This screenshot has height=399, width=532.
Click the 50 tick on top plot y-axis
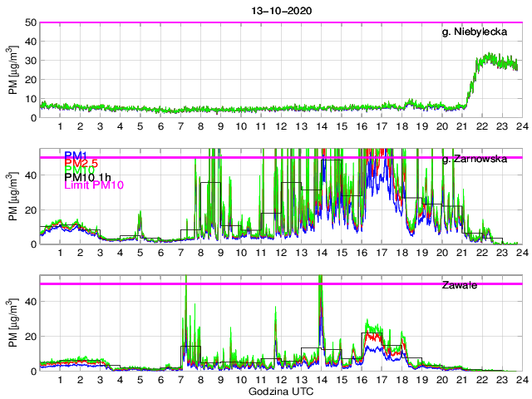click(29, 22)
